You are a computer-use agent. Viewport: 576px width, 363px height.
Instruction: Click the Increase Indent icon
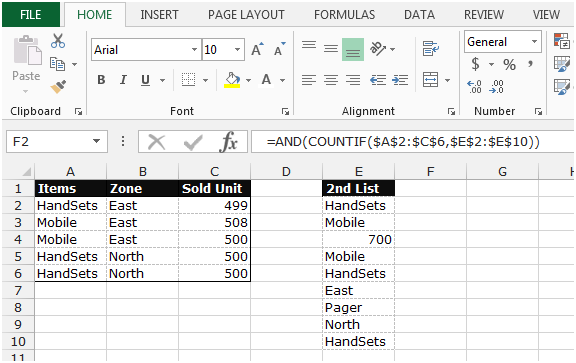point(400,80)
